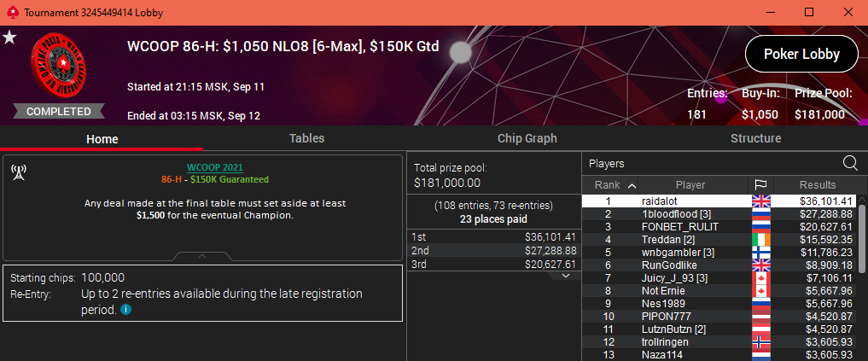Open the player search magnifier
The image size is (868, 361).
coord(850,163)
